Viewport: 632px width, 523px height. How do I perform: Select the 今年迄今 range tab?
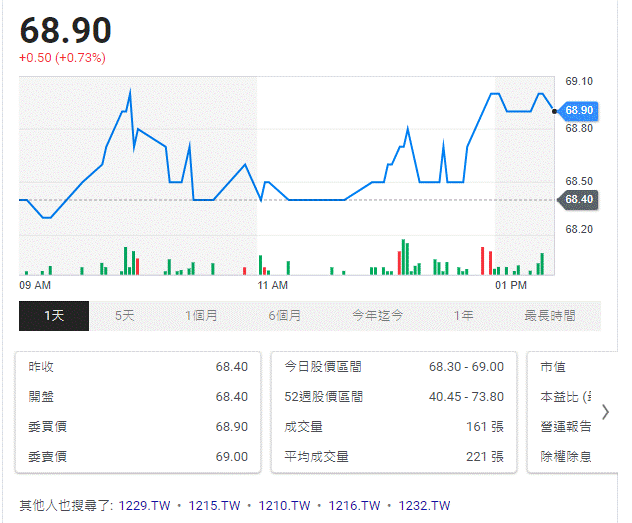377,315
